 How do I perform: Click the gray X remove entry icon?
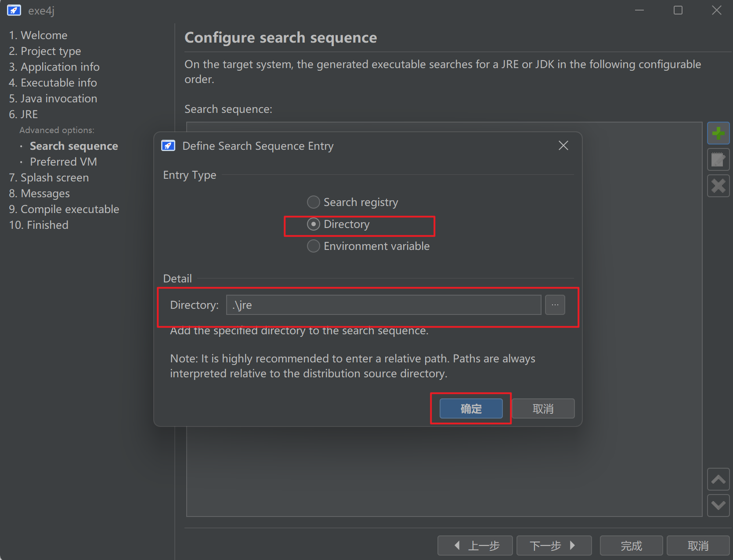point(718,186)
